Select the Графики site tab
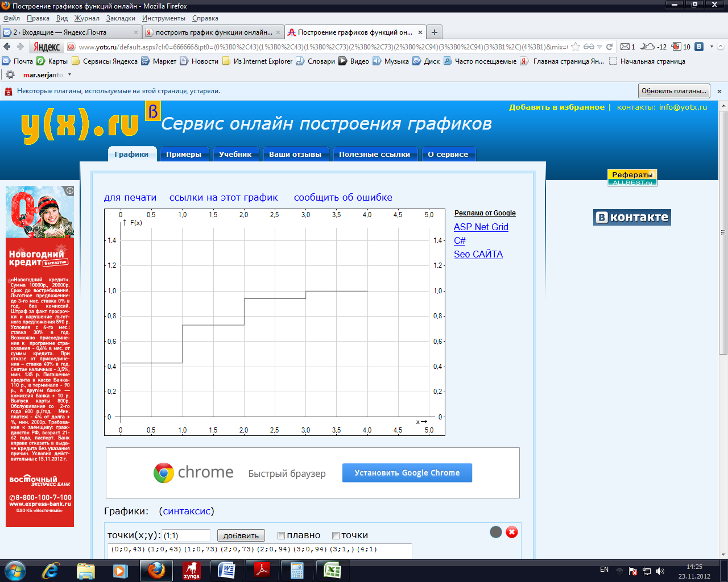Image resolution: width=728 pixels, height=582 pixels. (x=131, y=154)
